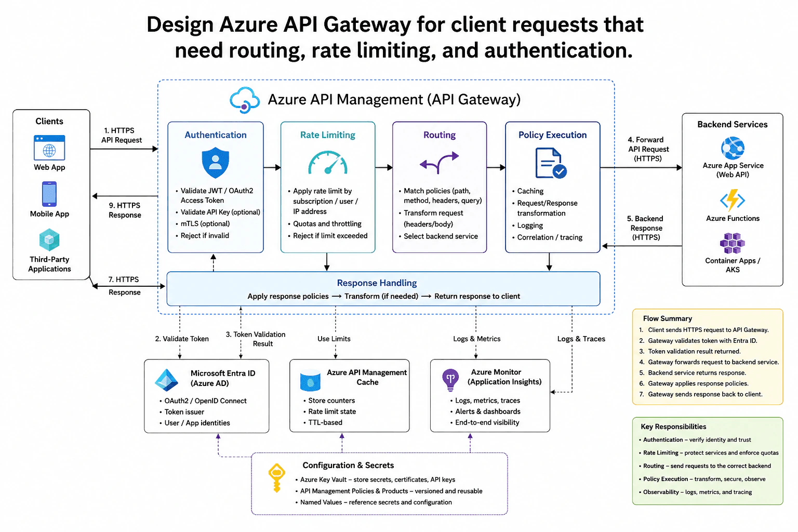The width and height of the screenshot is (798, 532).
Task: Select the Key Vault key icon
Action: click(276, 478)
